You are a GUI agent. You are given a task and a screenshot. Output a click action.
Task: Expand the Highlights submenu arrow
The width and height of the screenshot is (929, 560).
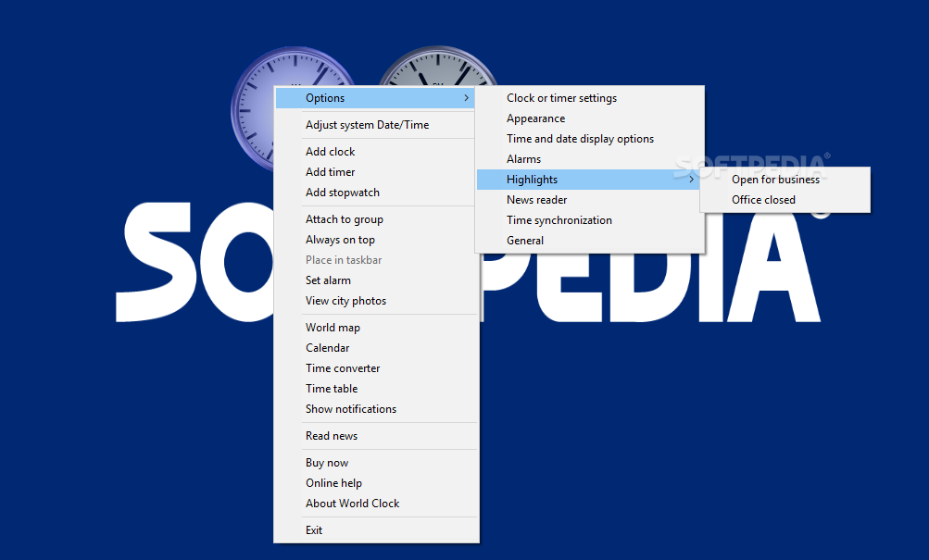(x=691, y=180)
